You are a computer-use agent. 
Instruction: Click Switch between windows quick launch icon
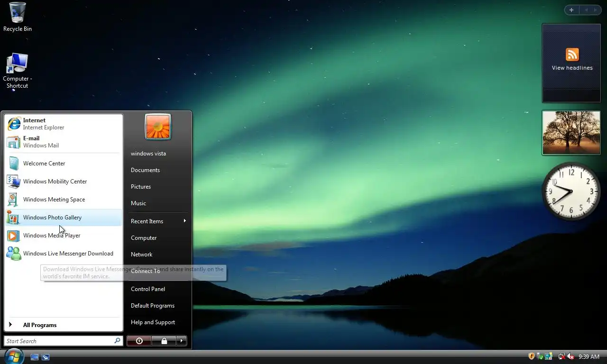point(46,357)
